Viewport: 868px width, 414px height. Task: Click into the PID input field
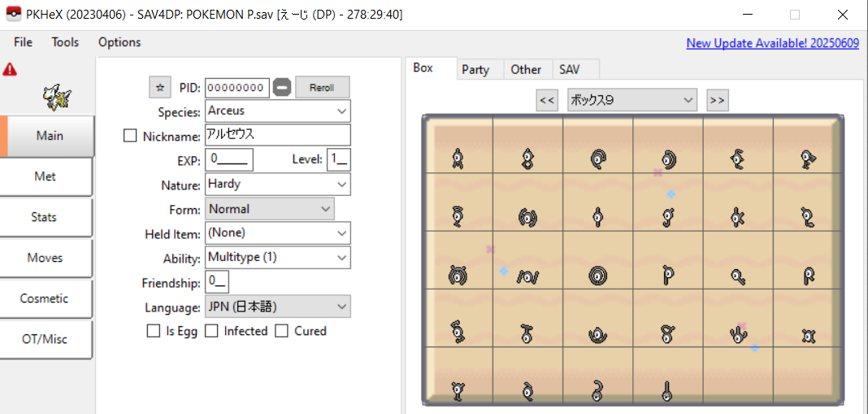(x=237, y=88)
